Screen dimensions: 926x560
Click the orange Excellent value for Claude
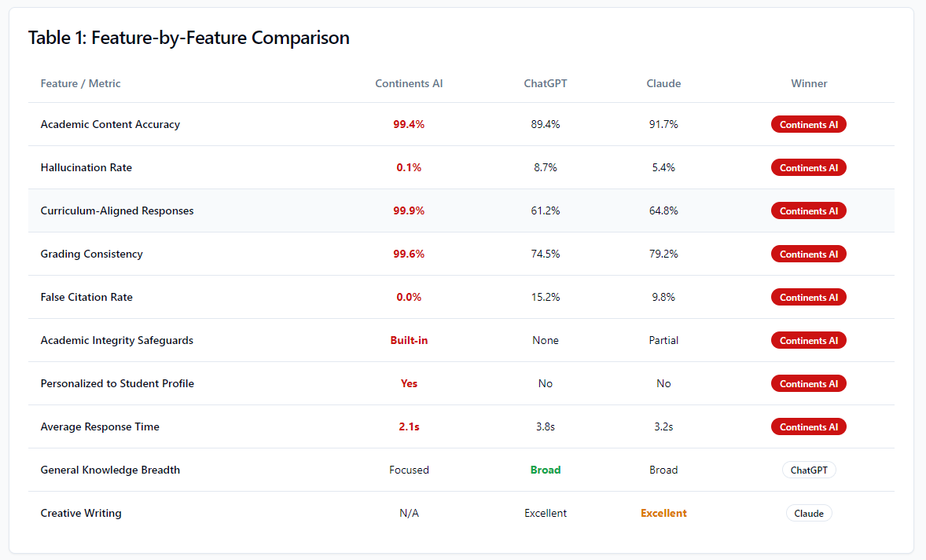point(663,514)
